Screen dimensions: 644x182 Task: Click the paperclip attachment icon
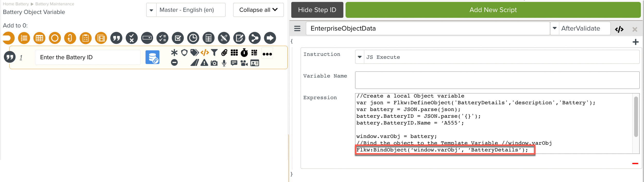224,53
